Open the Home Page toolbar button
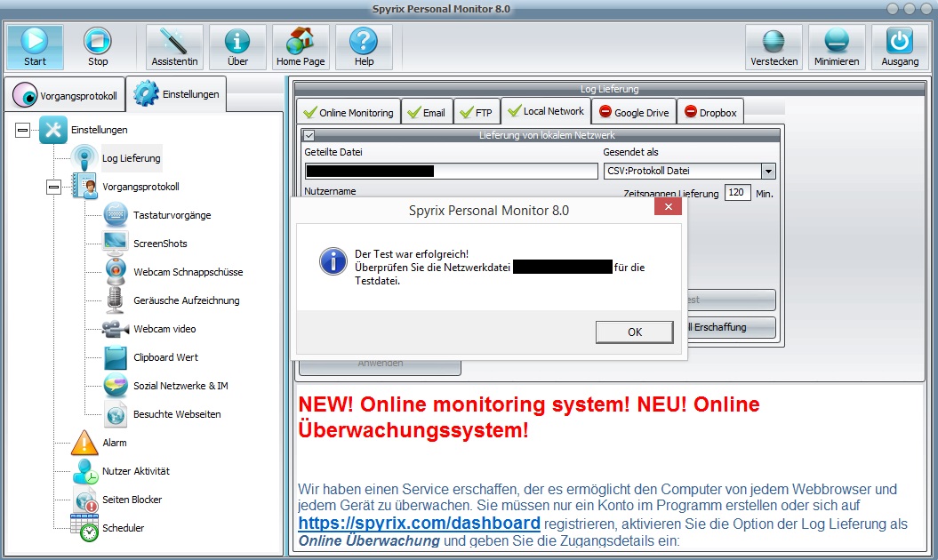The image size is (938, 560). tap(301, 47)
